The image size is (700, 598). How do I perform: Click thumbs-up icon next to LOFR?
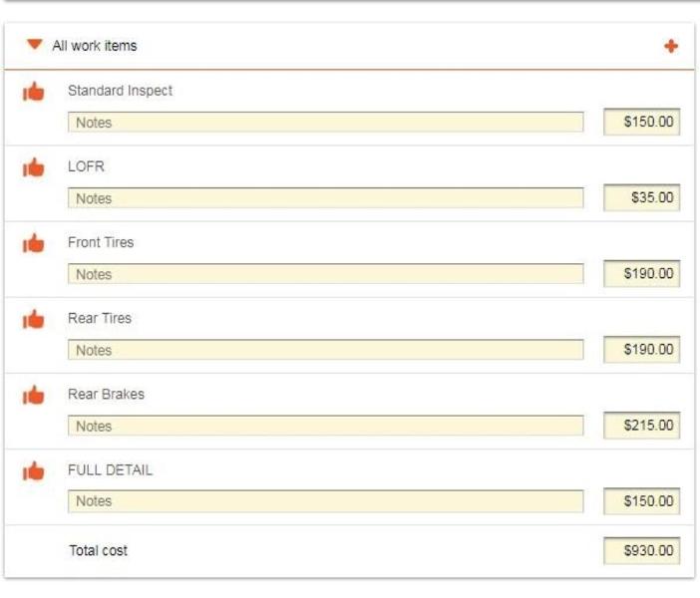click(34, 167)
